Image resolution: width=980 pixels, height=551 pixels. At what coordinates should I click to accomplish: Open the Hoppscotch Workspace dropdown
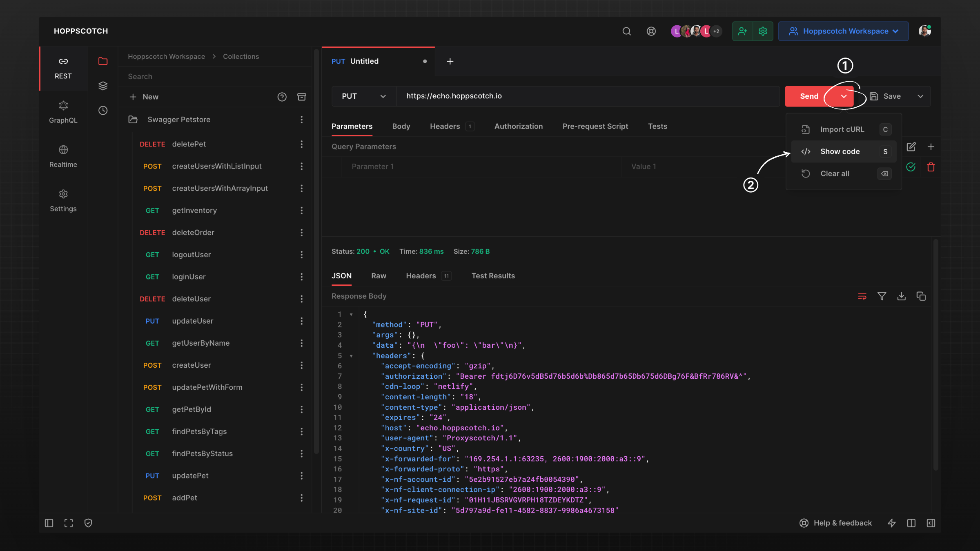click(x=843, y=31)
